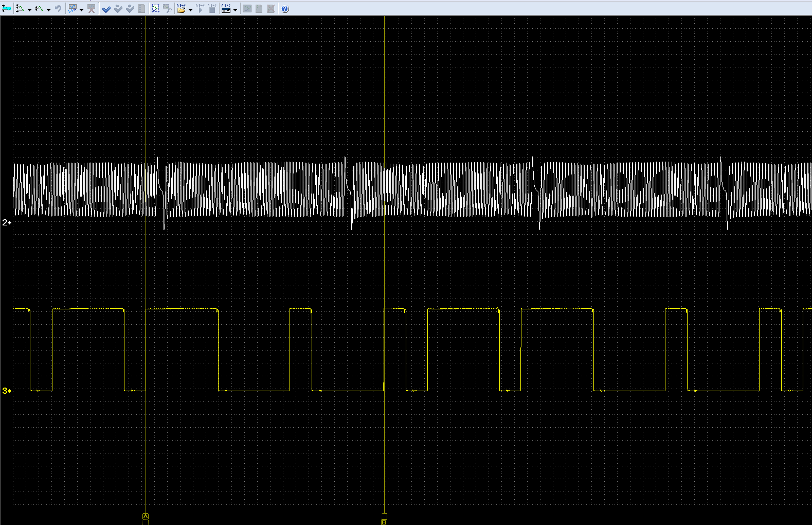Screen dimensions: 812x525
Task: Select the vertical waveform scaling tool
Action: coord(20,9)
